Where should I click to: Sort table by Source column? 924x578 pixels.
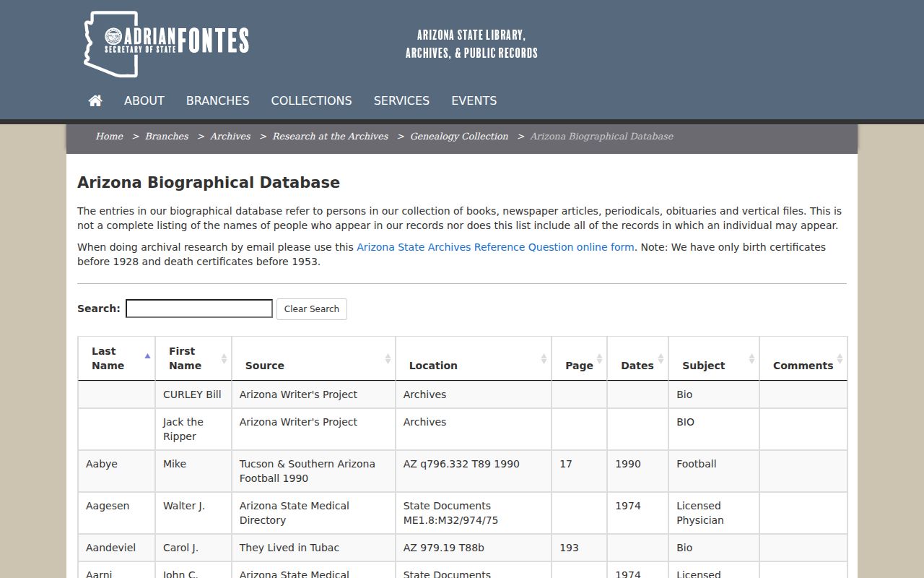[x=314, y=358]
